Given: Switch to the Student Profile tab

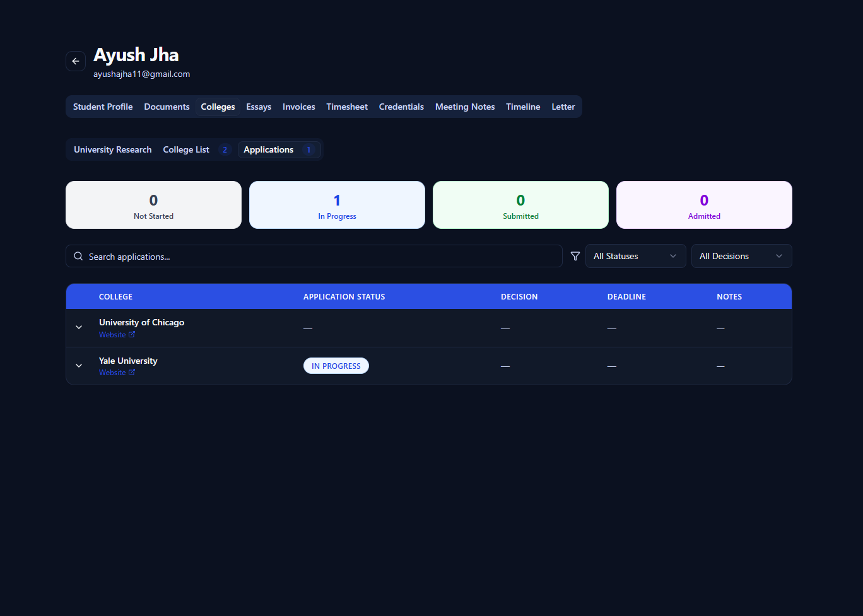Looking at the screenshot, I should pyautogui.click(x=103, y=107).
